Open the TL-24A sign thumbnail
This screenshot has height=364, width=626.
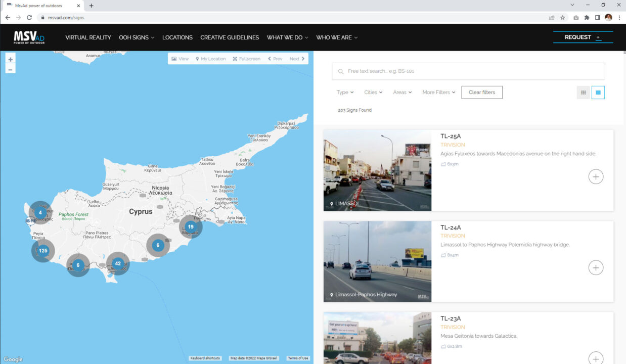pyautogui.click(x=377, y=261)
